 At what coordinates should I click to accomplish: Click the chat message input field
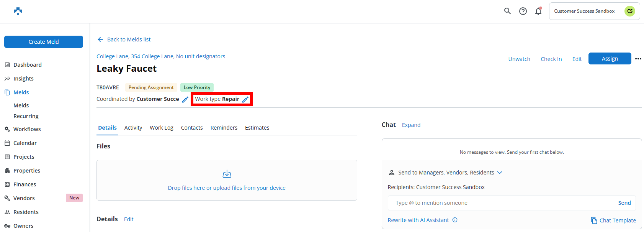pyautogui.click(x=502, y=203)
